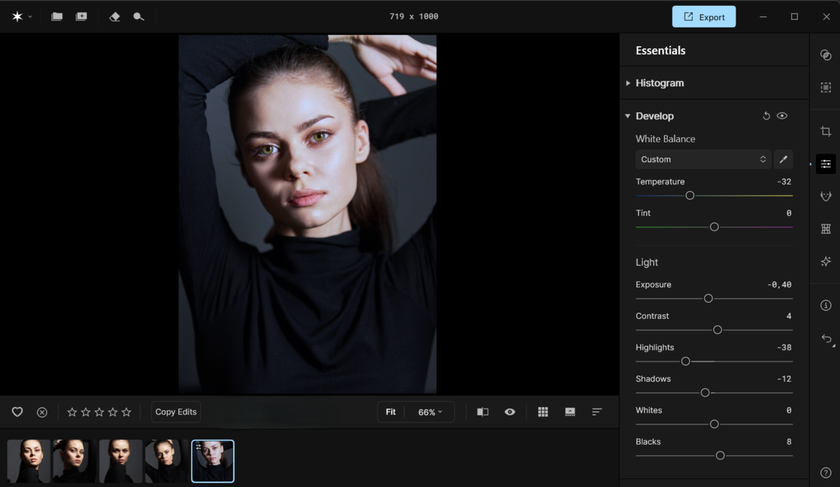Viewport: 840px width, 487px height.
Task: Click the add image icon in top toolbar
Action: (81, 17)
